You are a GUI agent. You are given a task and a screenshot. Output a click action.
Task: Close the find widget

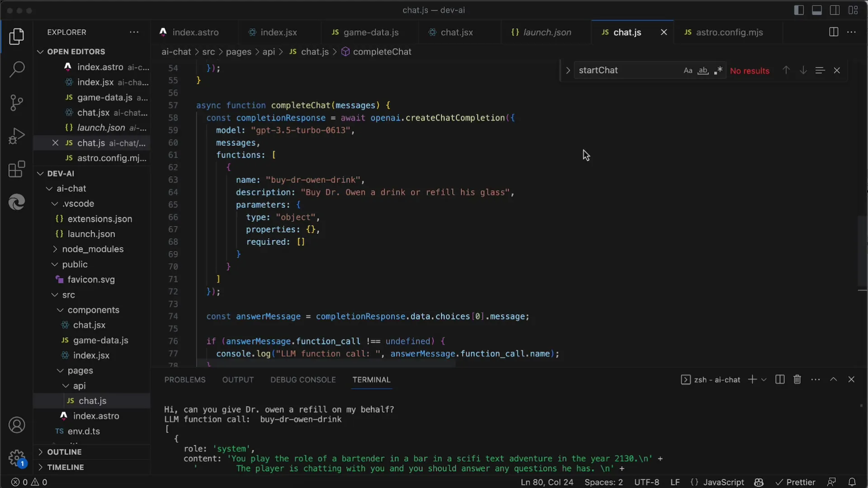point(837,70)
